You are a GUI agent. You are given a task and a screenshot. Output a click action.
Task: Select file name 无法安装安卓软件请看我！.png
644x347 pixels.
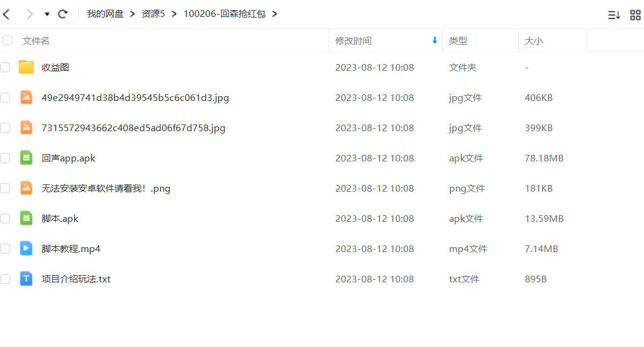(106, 189)
